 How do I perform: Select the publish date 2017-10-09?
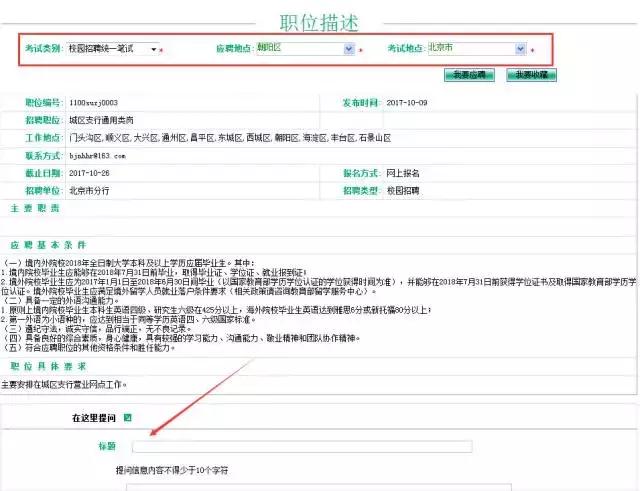[407, 103]
